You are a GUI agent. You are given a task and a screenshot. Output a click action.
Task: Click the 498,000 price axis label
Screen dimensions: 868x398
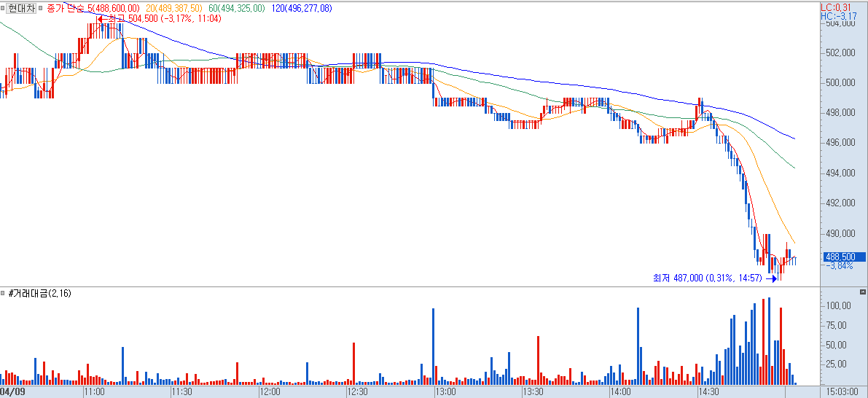tap(841, 113)
